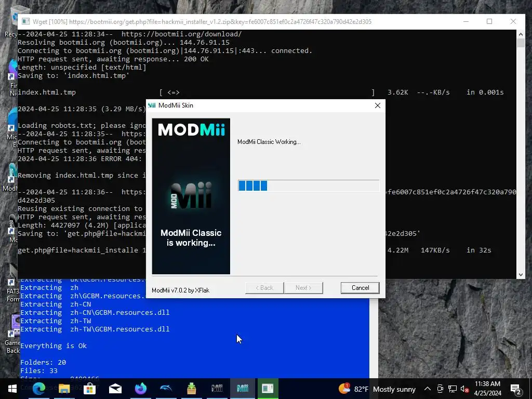This screenshot has width=532, height=399.
Task: Open Microsoft Edge from the taskbar
Action: (x=38, y=389)
